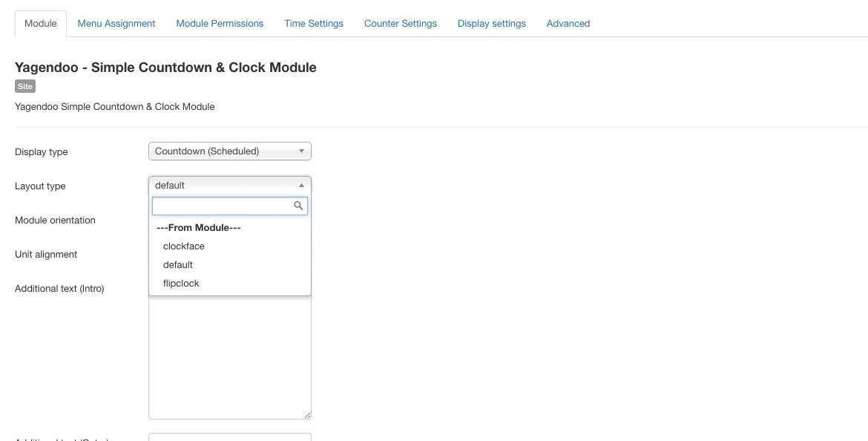Image resolution: width=868 pixels, height=441 pixels.
Task: Go to the Time Settings tab
Action: click(x=314, y=24)
